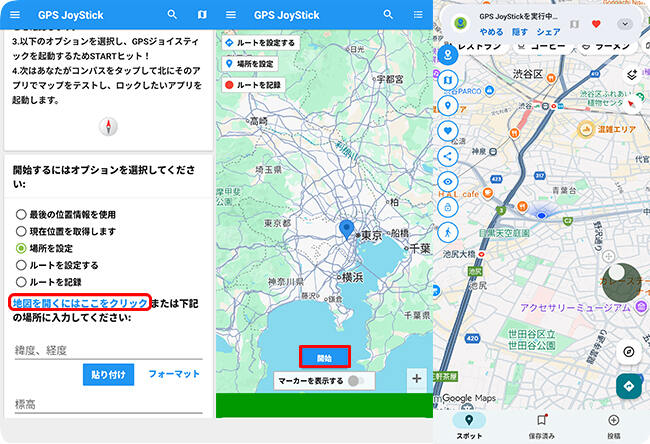This screenshot has height=444, width=650.
Task: Open map layers button in Google Maps
Action: click(x=631, y=75)
